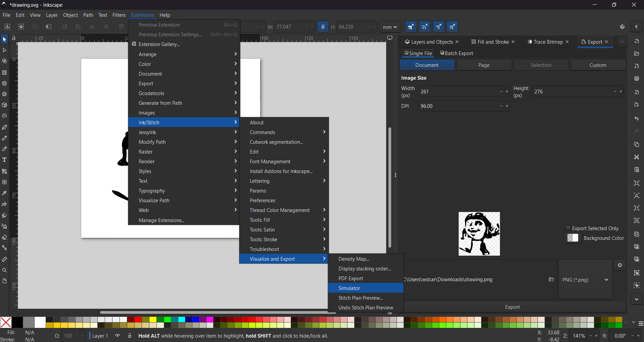
Task: Select the Text tool
Action: tap(4, 160)
